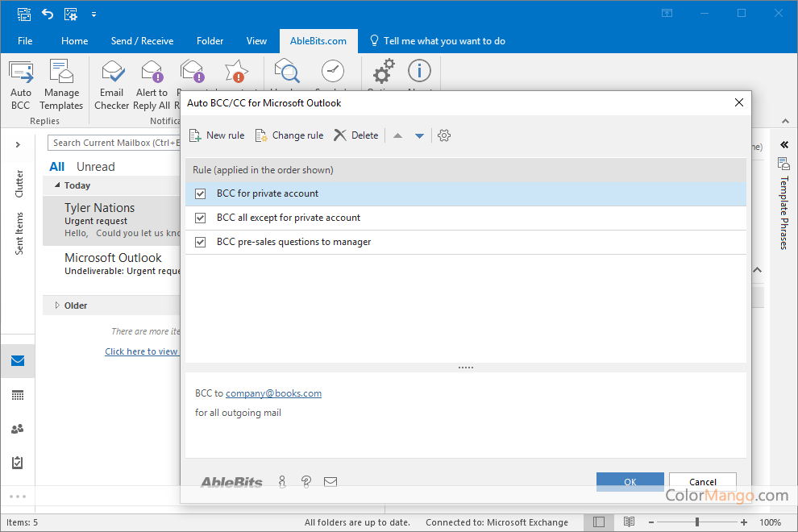The image size is (798, 532).
Task: Click OK to confirm the rules
Action: (x=630, y=481)
